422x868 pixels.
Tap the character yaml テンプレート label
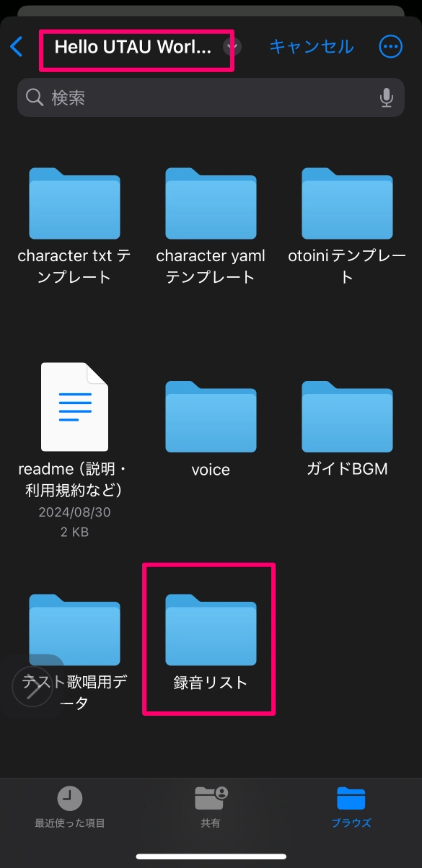(x=211, y=266)
